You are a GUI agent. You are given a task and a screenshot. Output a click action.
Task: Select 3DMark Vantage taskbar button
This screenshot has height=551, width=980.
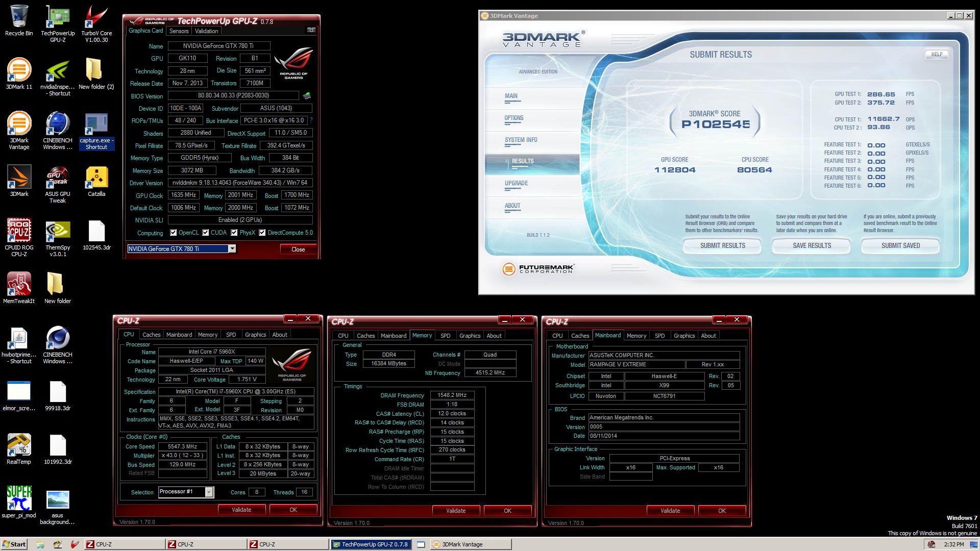tap(471, 544)
